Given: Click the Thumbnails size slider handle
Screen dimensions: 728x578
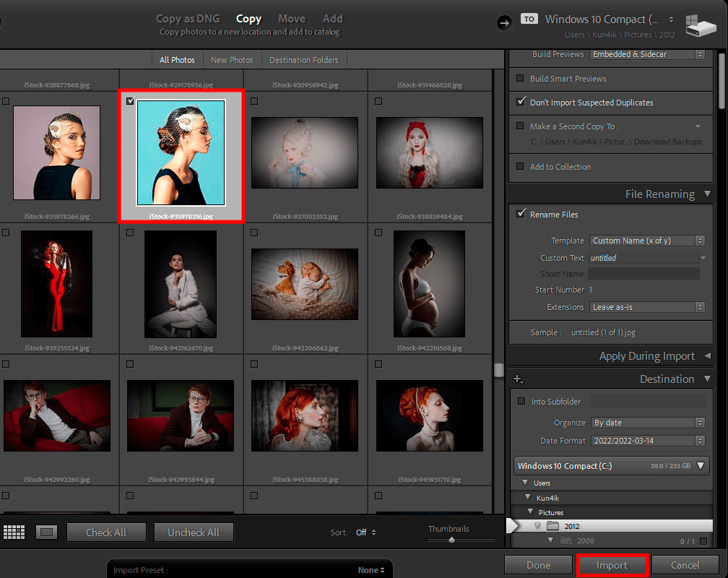Looking at the screenshot, I should [x=452, y=540].
